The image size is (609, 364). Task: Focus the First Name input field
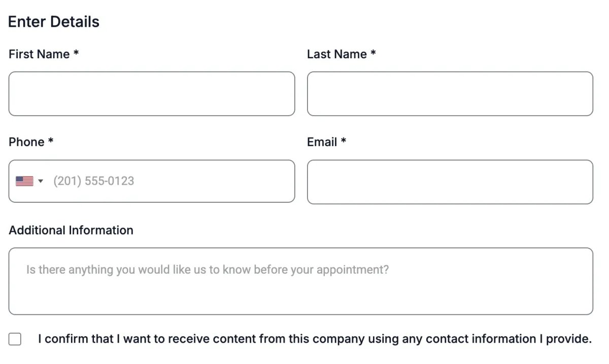point(152,94)
